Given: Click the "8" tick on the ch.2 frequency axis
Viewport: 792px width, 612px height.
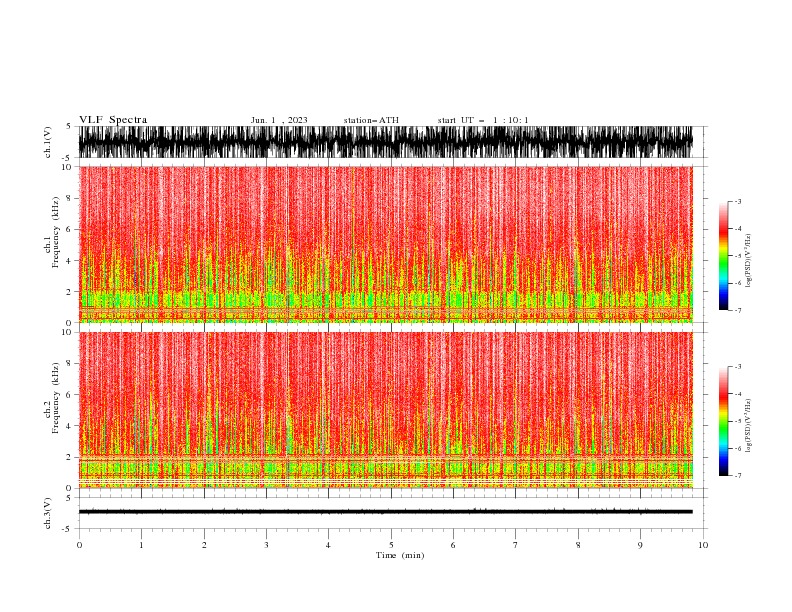Looking at the screenshot, I should click(x=69, y=364).
